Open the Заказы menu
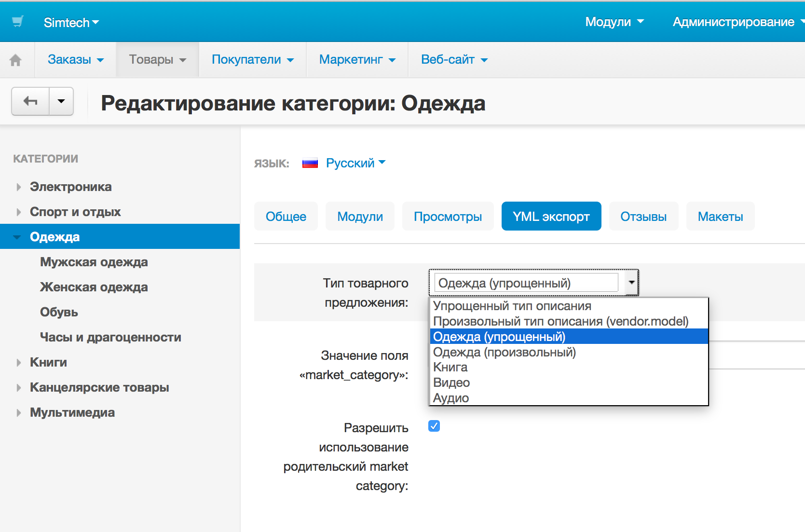Screen dimensions: 805x532 [75, 60]
